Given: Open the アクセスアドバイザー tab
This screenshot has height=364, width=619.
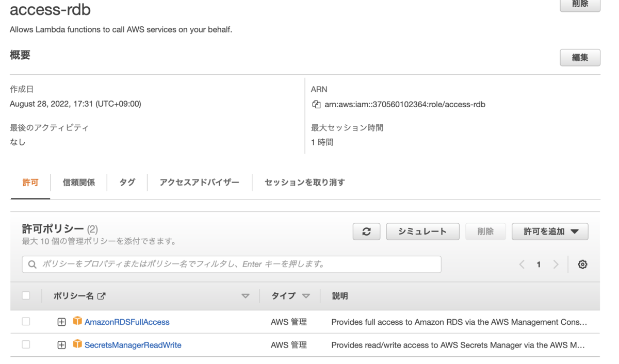Looking at the screenshot, I should tap(200, 183).
